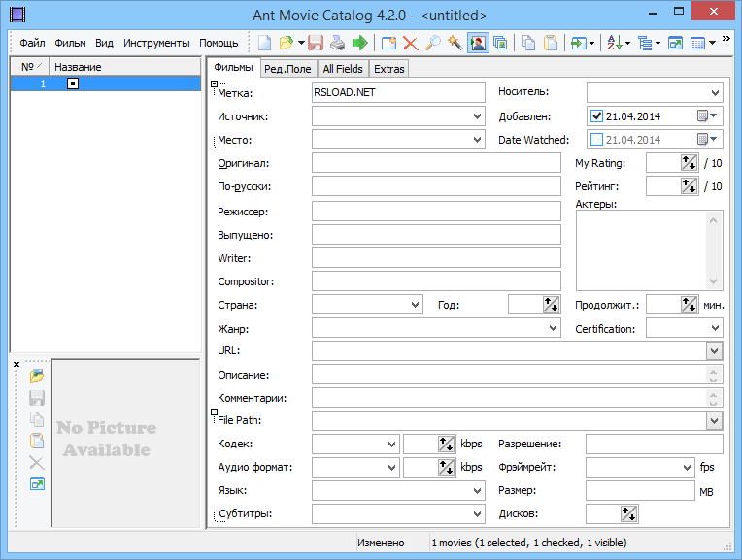
Task: Open the Certification dropdown
Action: (x=715, y=328)
